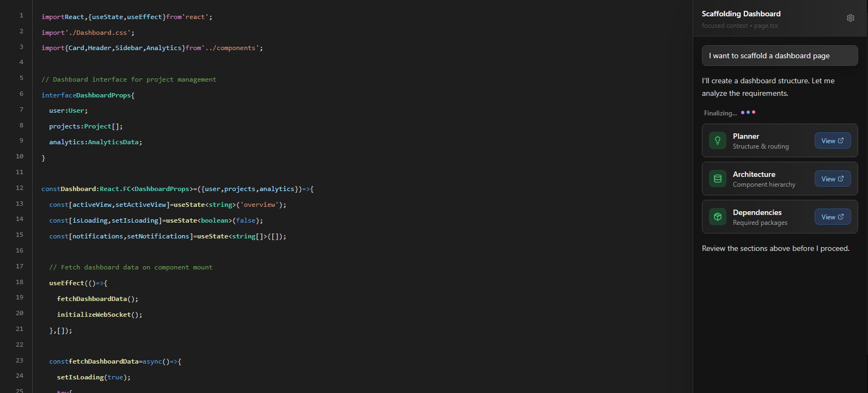Click the activeView useState line
Screen dimensions: 868x393
tap(168, 205)
